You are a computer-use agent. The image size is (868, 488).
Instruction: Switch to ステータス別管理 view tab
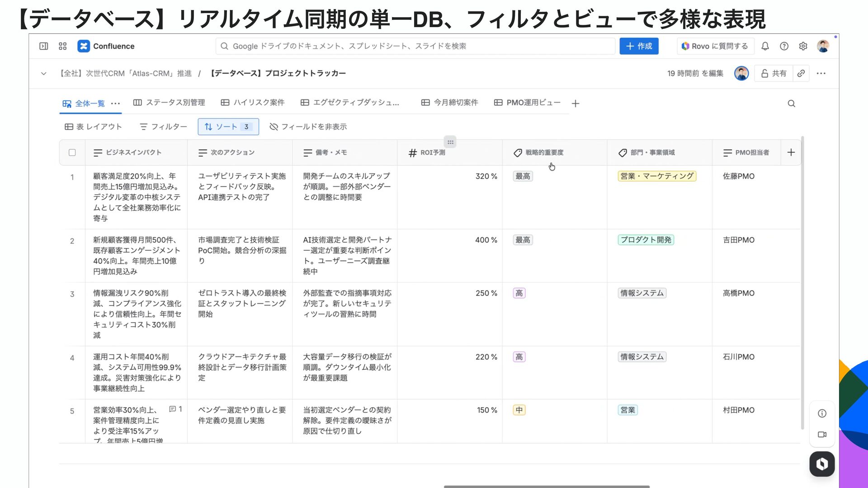tap(169, 103)
